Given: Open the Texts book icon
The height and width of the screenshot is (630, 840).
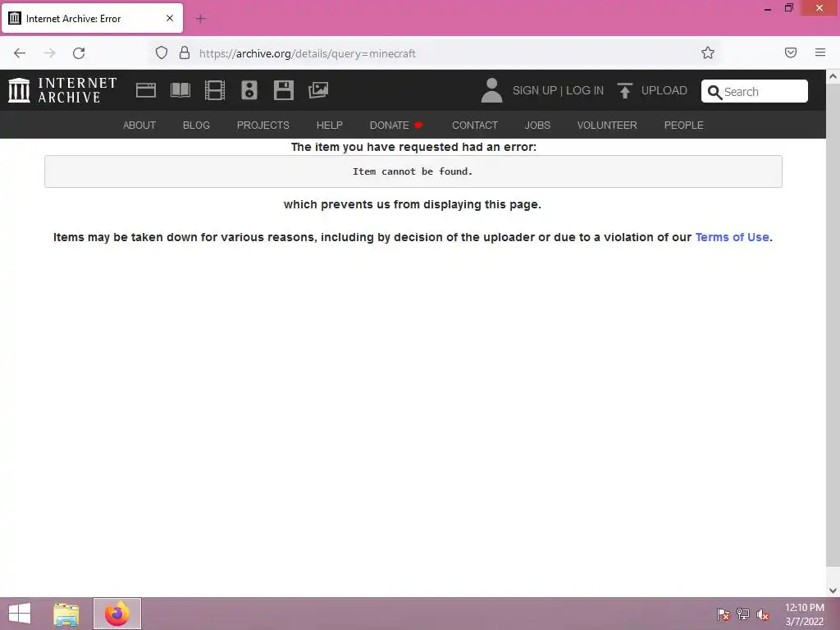Looking at the screenshot, I should [x=180, y=90].
